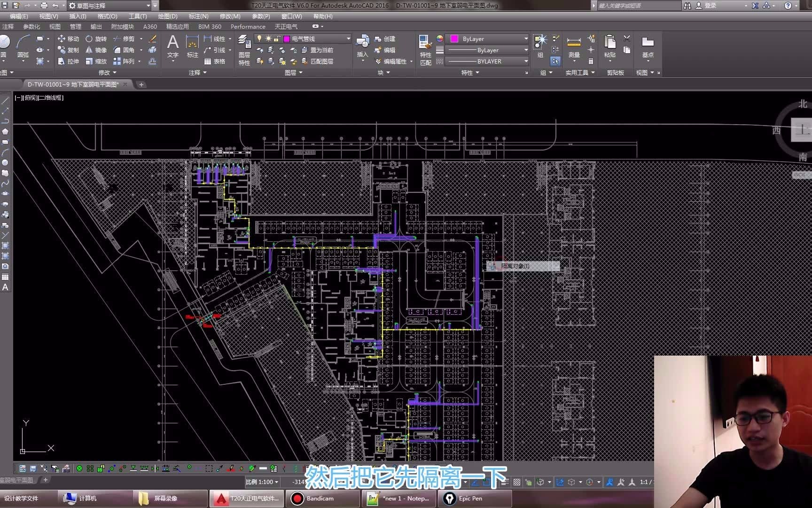Select the Move (移动) tool

[x=68, y=39]
